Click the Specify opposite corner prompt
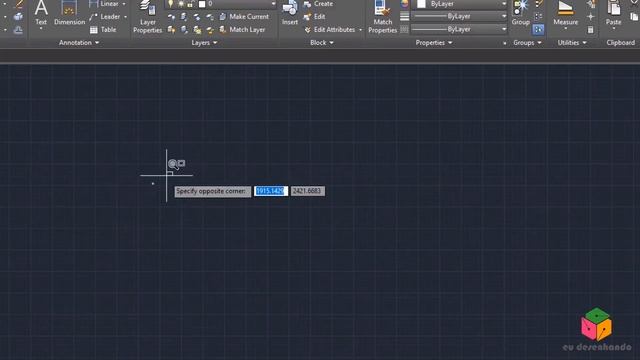 (213, 191)
